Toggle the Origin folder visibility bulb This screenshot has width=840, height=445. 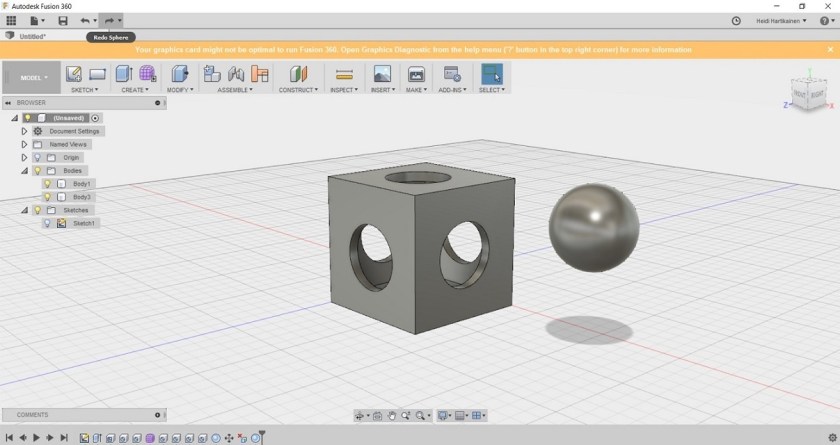37,157
